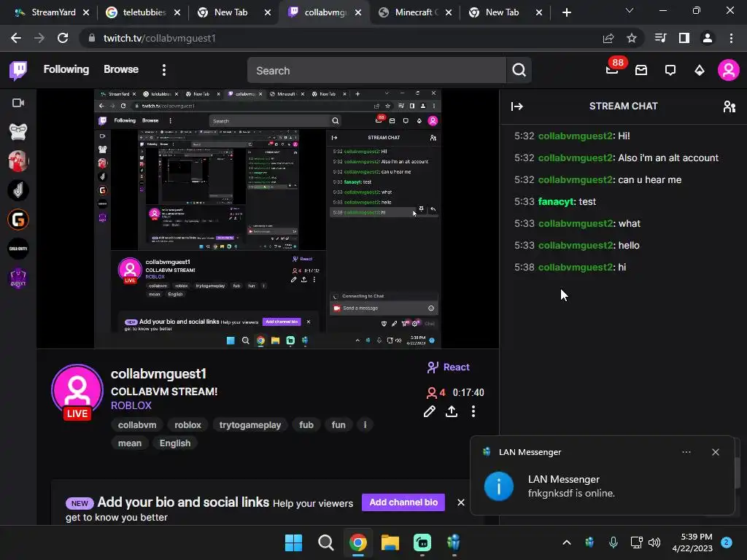
Task: Open the more options dots beside Browse
Action: pos(164,70)
